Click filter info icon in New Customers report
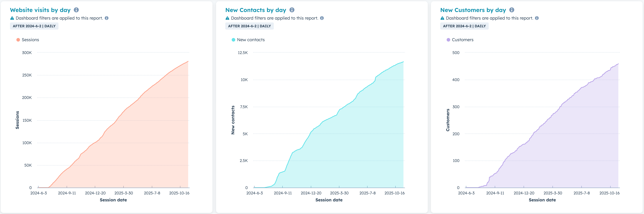The image size is (644, 214). 537,18
